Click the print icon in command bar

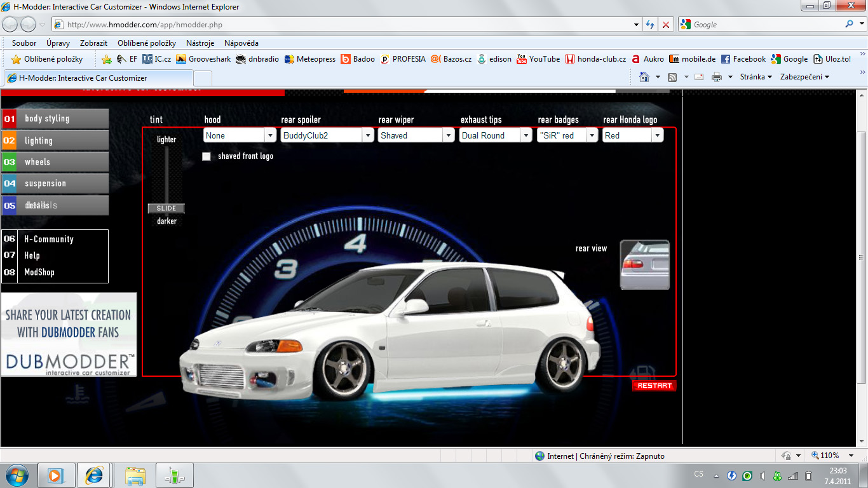(717, 77)
